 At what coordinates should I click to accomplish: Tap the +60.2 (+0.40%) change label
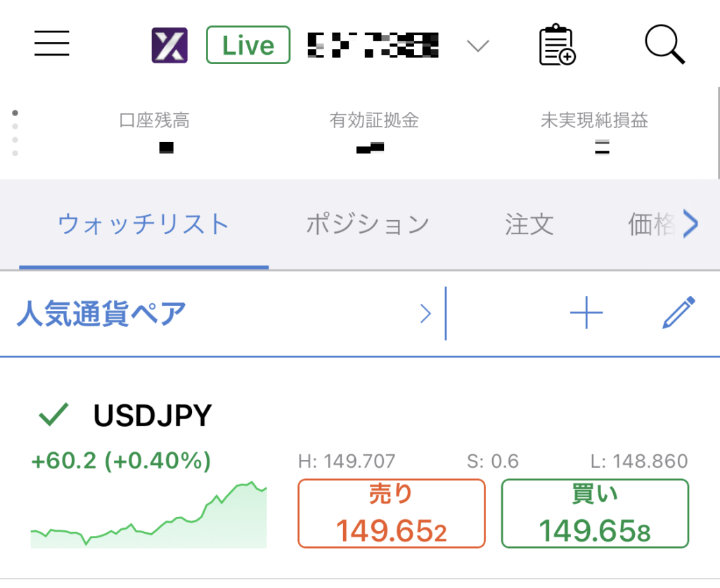pyautogui.click(x=121, y=461)
